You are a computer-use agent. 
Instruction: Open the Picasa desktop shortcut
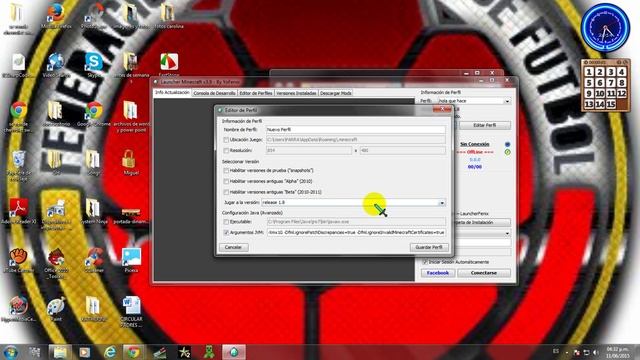pos(131,260)
